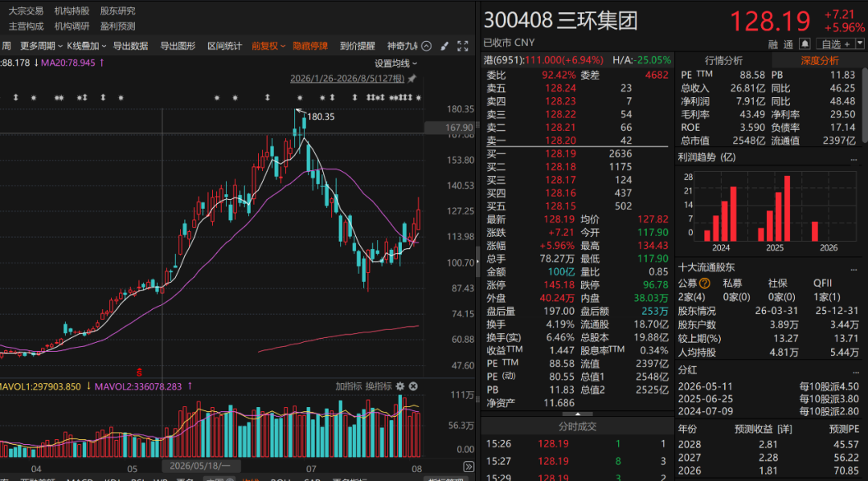Open the 设置均线 dropdown
The image size is (868, 481).
coord(395,63)
